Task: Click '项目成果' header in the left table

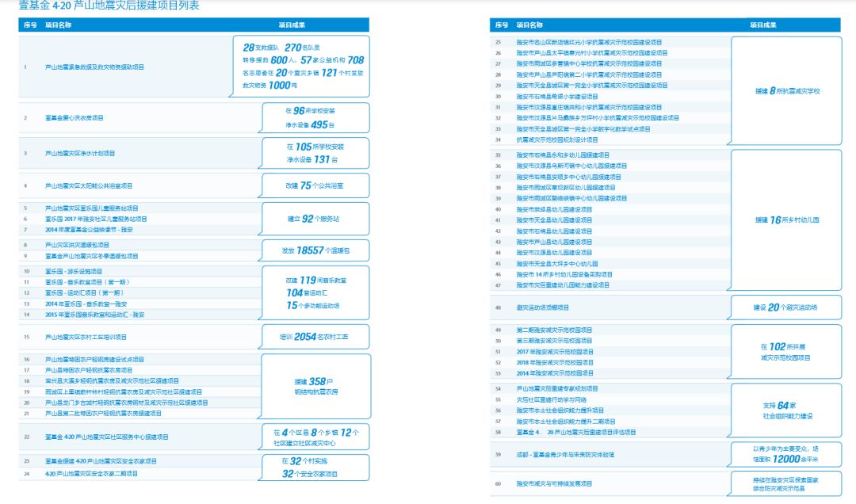Action: [x=292, y=25]
